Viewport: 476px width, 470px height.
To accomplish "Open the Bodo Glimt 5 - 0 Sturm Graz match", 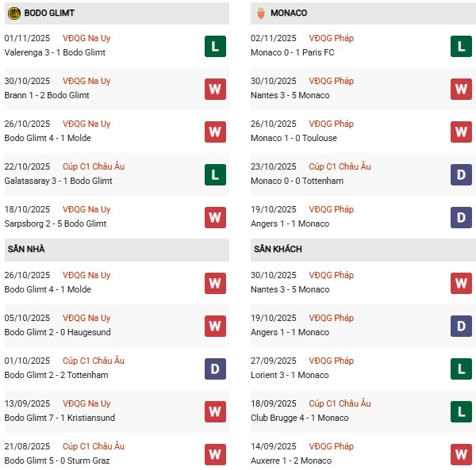I will coord(57,460).
